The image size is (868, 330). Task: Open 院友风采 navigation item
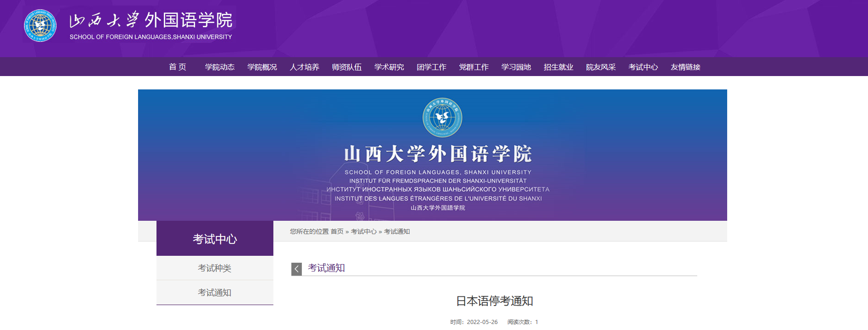pos(601,67)
